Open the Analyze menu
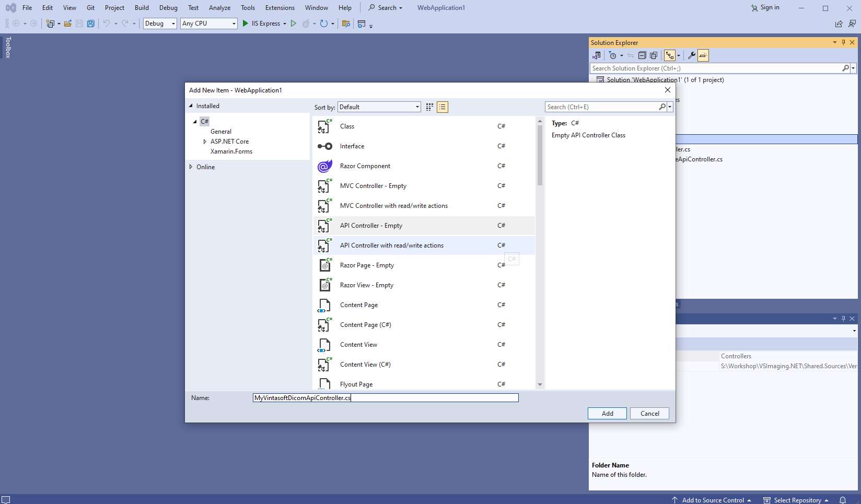 (x=219, y=8)
